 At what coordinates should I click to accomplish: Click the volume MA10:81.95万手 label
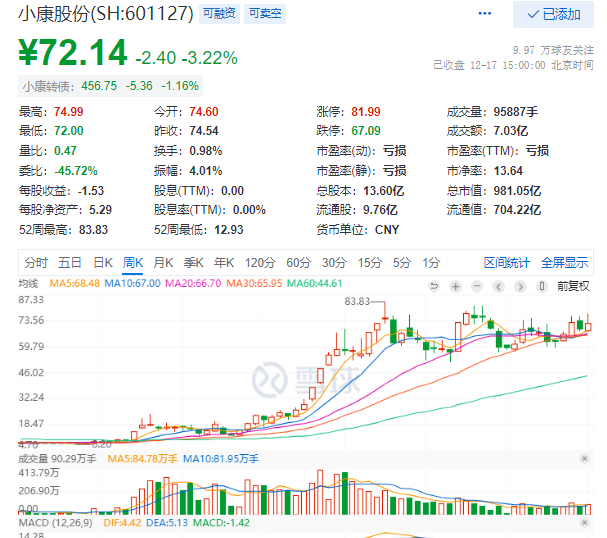coord(221,459)
